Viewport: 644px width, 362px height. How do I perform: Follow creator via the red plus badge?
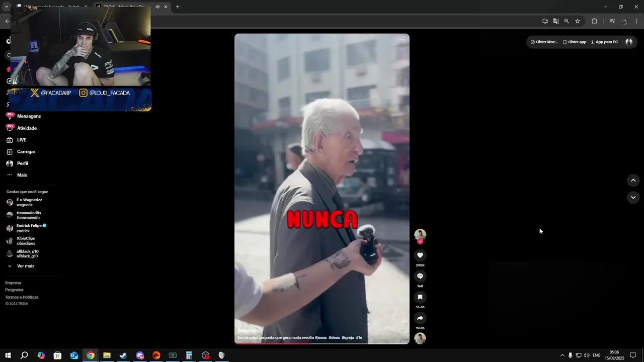[420, 241]
